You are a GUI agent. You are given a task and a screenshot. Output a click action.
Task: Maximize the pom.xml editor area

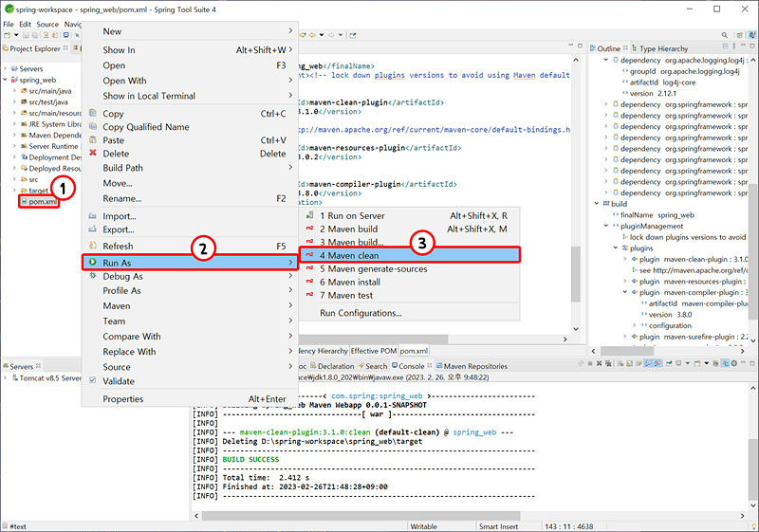tap(580, 46)
